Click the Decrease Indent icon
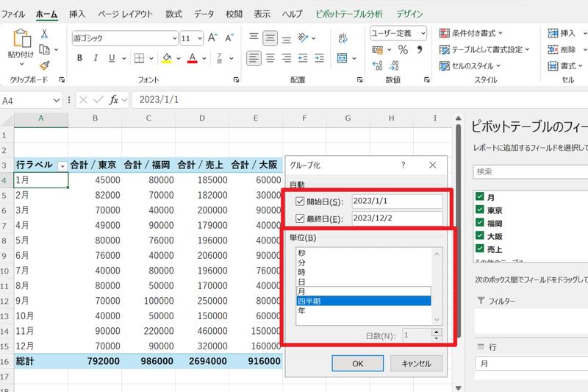Image resolution: width=588 pixels, height=392 pixels. click(x=303, y=58)
